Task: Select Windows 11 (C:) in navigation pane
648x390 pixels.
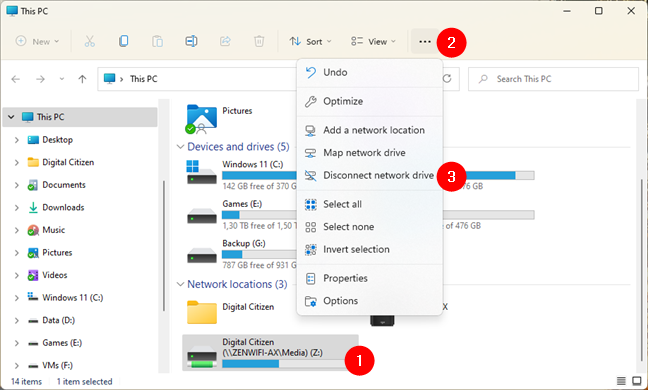Action: (x=73, y=297)
